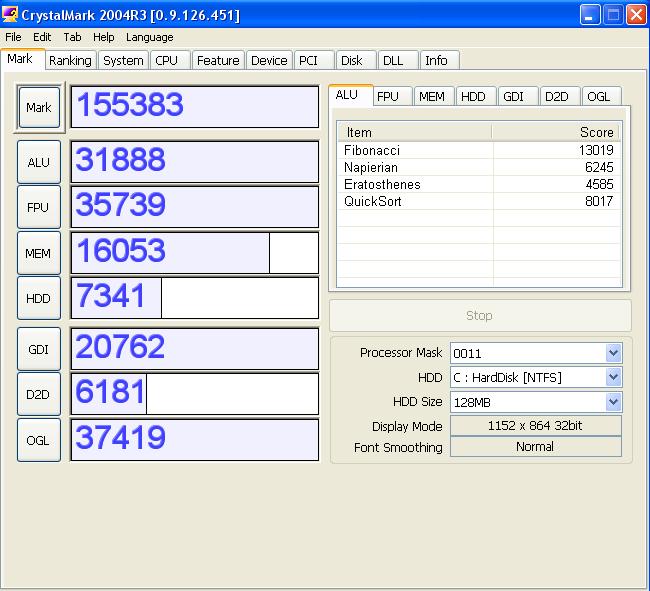Select the QuickSort row
Image resolution: width=650 pixels, height=591 pixels.
pyautogui.click(x=479, y=201)
